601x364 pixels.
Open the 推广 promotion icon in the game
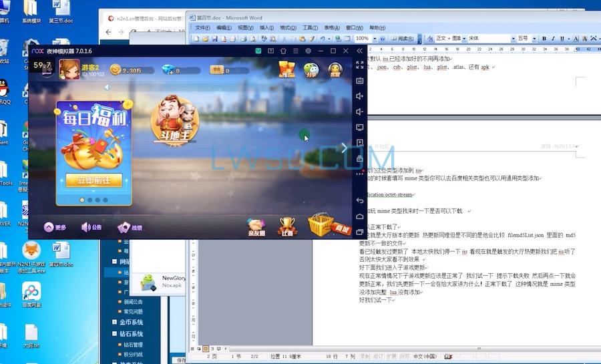286,69
